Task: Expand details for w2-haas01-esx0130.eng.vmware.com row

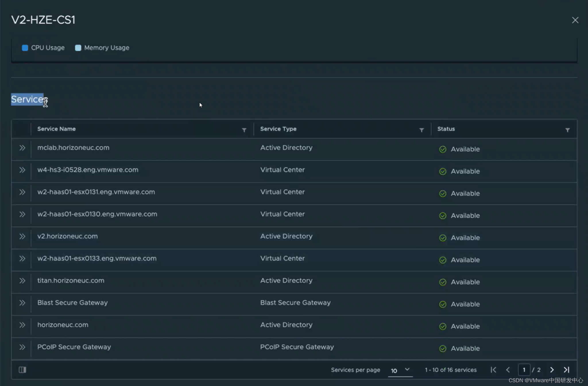Action: pyautogui.click(x=22, y=214)
